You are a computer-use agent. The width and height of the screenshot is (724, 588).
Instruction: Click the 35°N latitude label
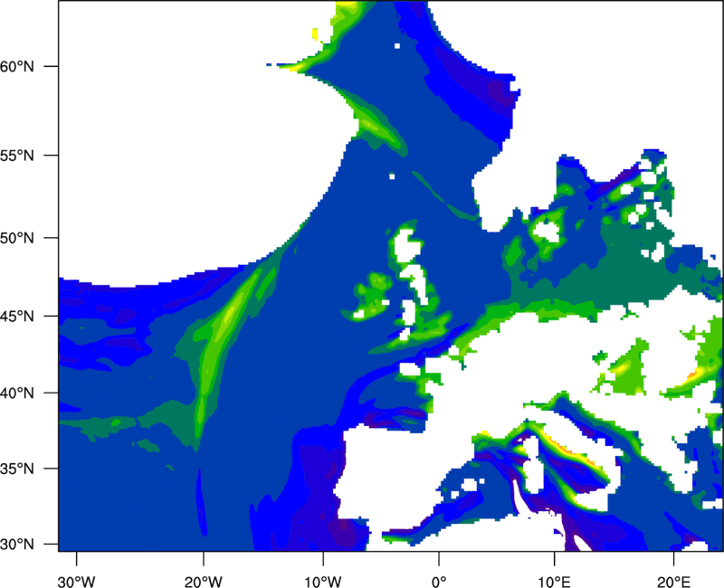pos(17,469)
